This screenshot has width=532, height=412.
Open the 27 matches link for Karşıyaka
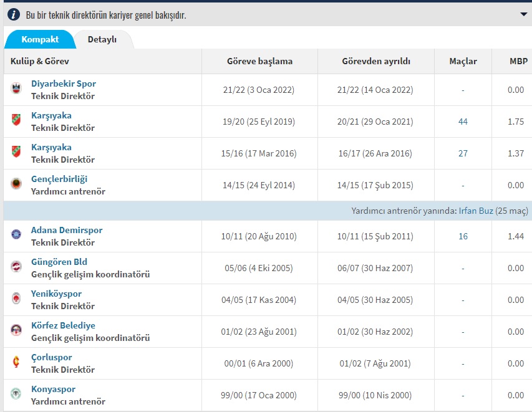[463, 153]
